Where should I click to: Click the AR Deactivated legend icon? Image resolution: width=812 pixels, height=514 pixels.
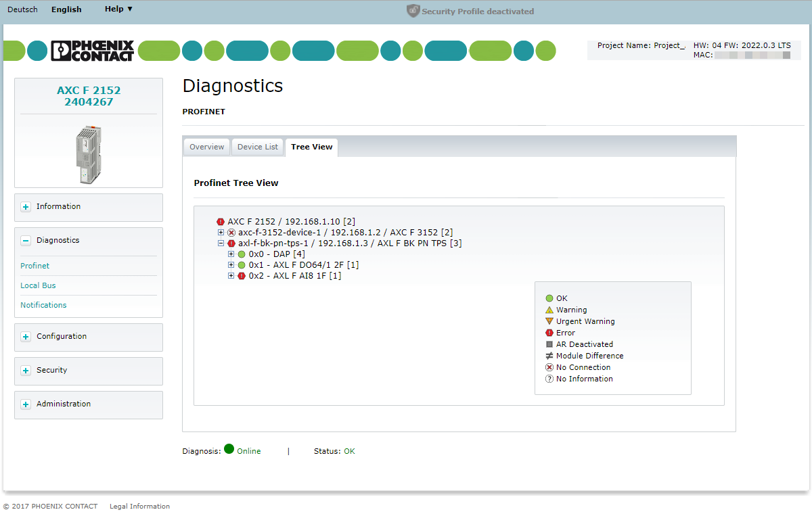pos(549,344)
